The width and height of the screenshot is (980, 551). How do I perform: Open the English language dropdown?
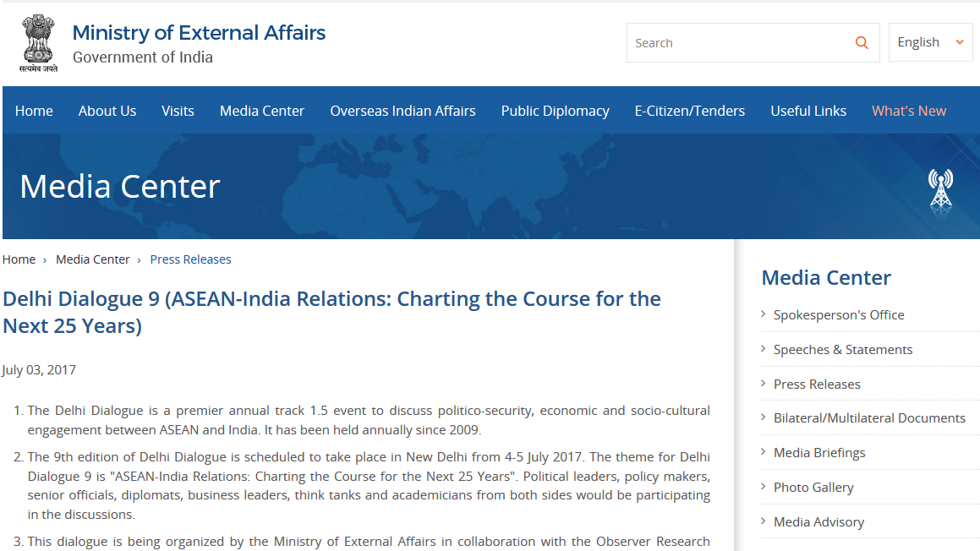pos(930,42)
